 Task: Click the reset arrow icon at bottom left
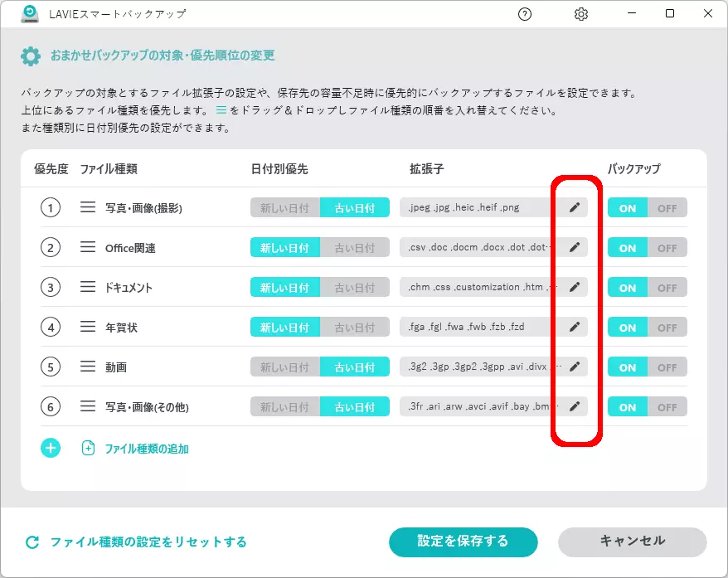pyautogui.click(x=32, y=542)
